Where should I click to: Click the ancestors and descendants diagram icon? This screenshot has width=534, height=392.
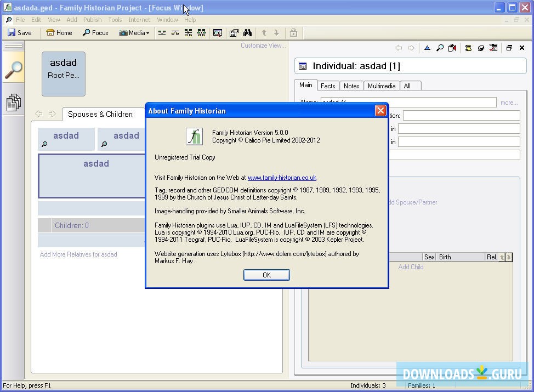pyautogui.click(x=189, y=33)
